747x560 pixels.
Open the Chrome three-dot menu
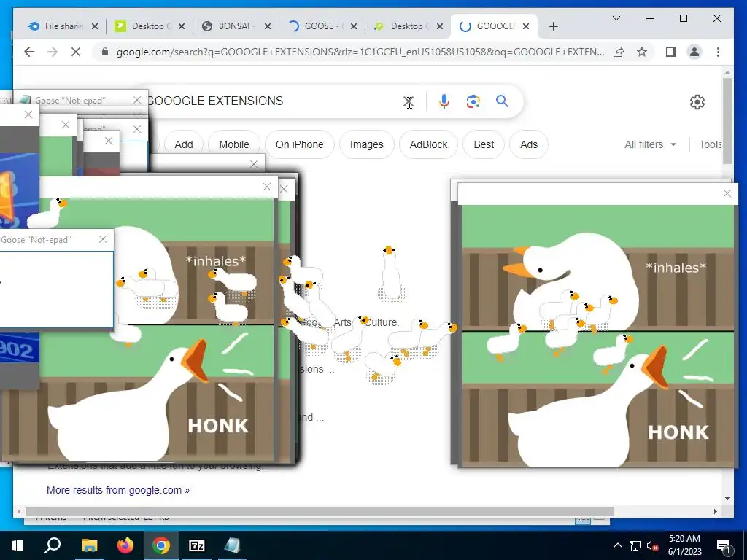point(718,52)
